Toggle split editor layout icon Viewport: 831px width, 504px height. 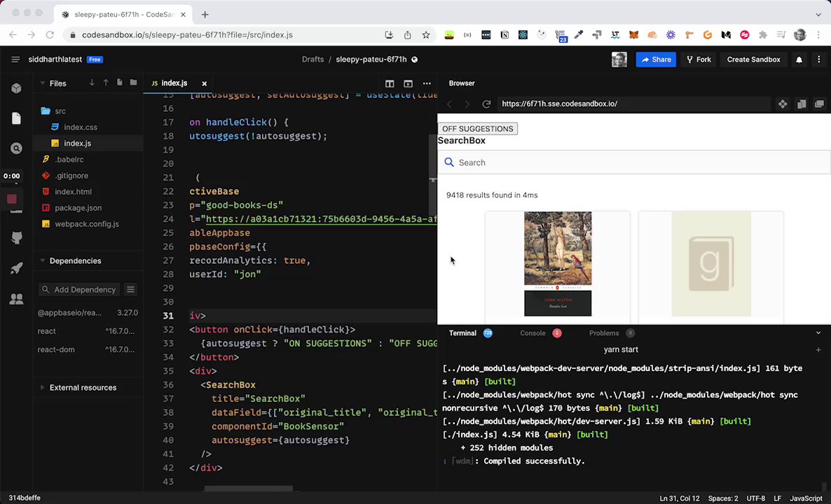pyautogui.click(x=390, y=83)
